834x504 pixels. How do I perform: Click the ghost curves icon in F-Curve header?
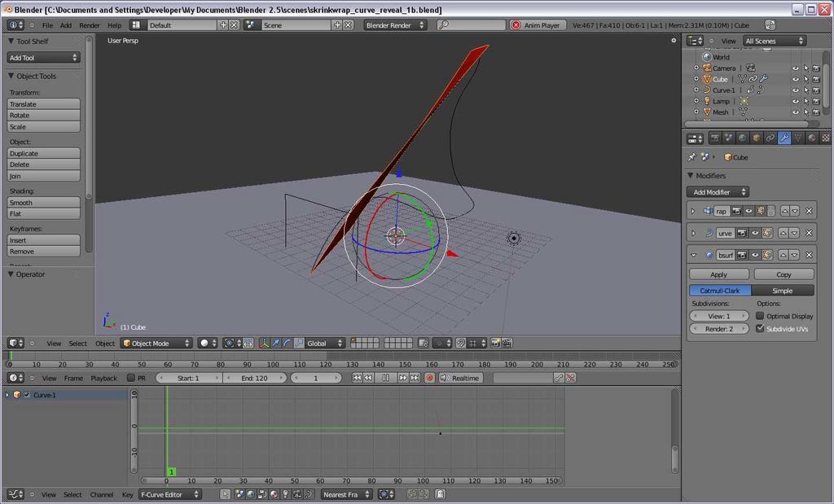point(440,494)
